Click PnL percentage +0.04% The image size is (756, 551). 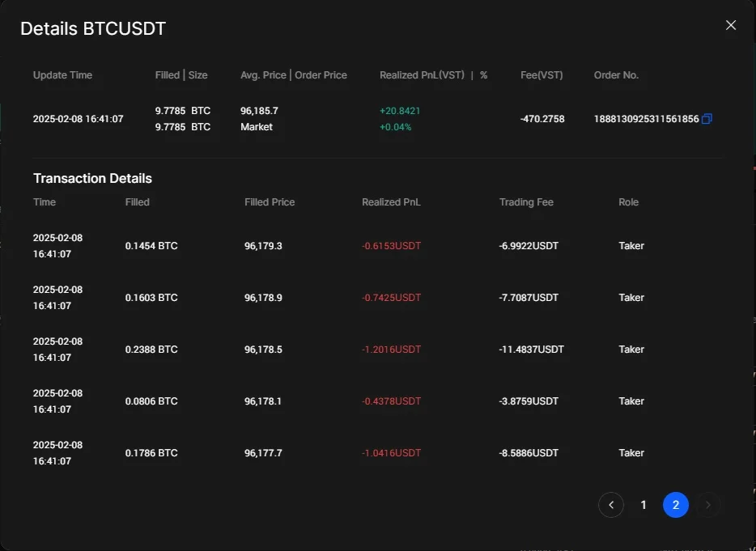click(395, 127)
